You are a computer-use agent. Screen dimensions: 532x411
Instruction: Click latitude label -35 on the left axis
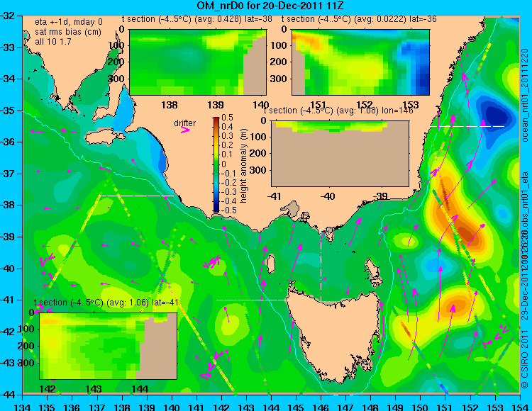pyautogui.click(x=8, y=111)
